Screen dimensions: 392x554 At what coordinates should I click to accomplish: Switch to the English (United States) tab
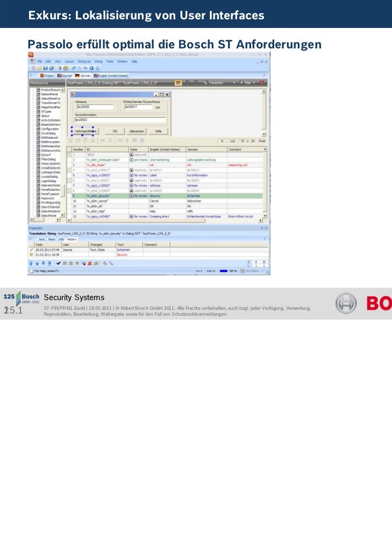[111, 76]
